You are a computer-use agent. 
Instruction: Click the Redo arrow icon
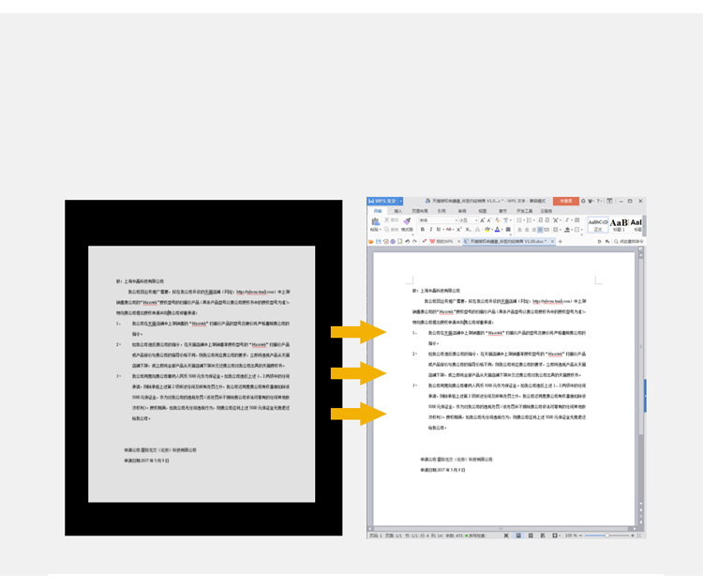[x=414, y=241]
